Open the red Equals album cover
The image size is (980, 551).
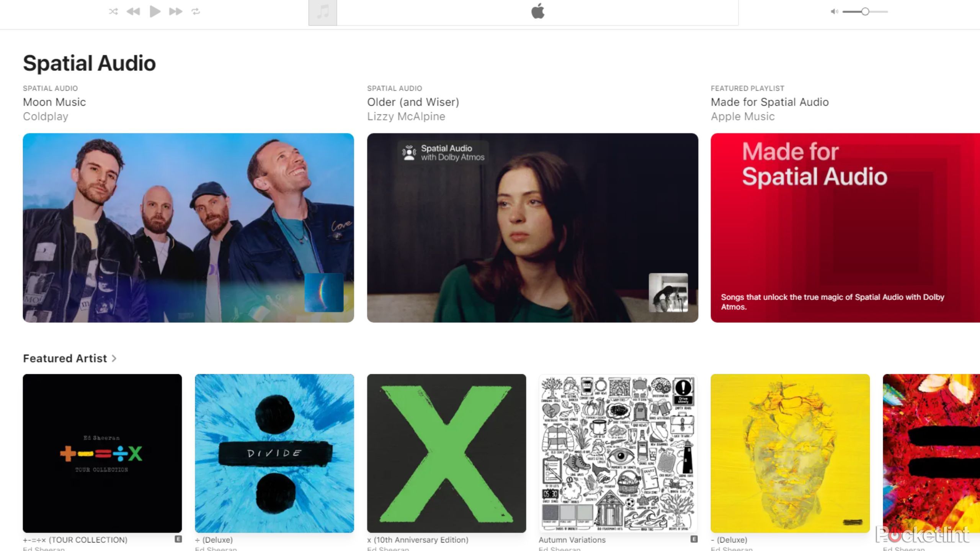click(x=931, y=453)
